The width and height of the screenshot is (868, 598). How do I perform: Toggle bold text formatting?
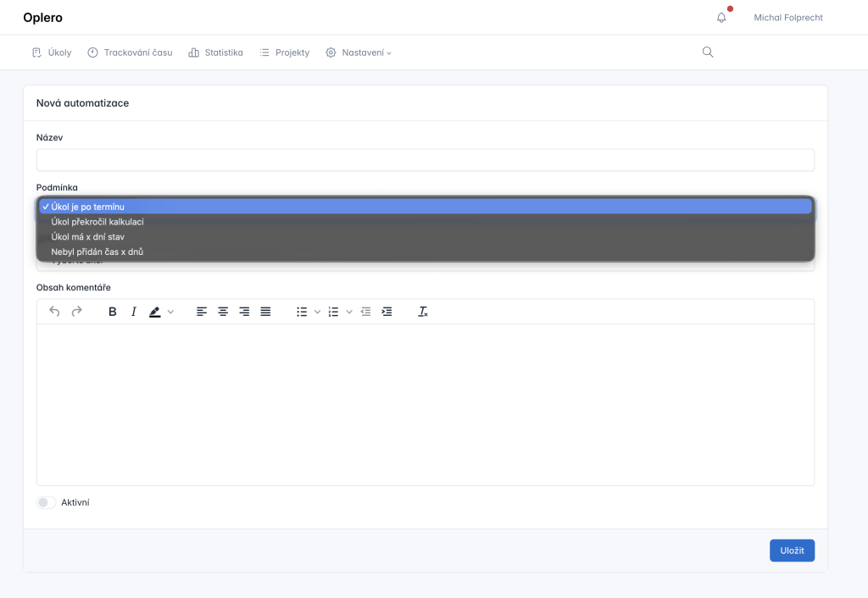point(113,312)
